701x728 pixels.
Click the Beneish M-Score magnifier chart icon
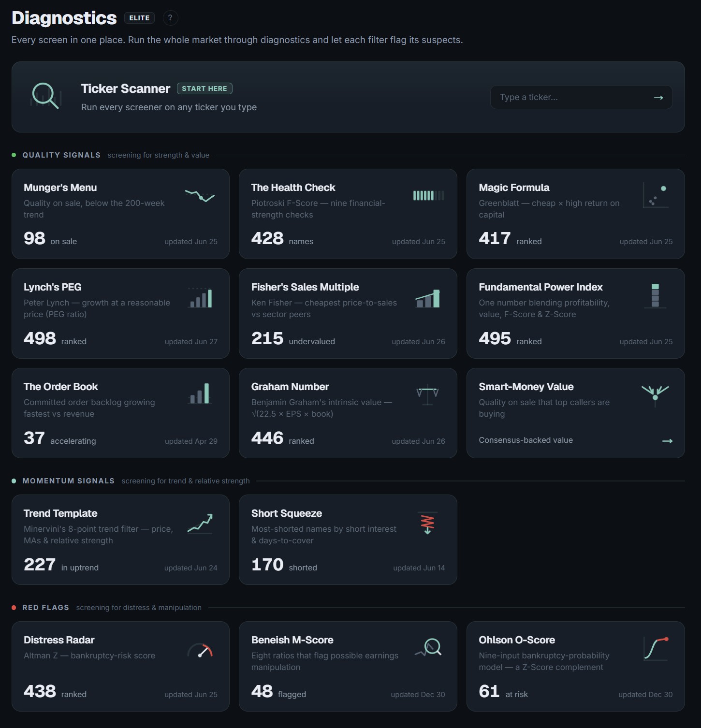tap(428, 648)
